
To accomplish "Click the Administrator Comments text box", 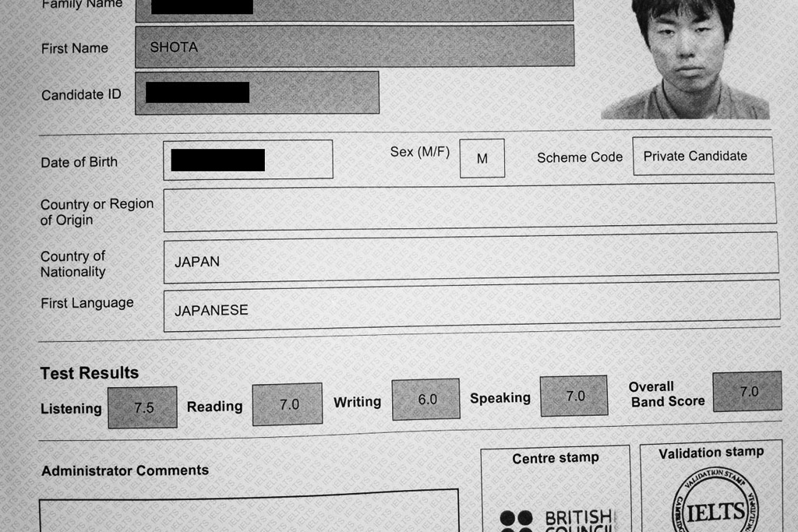I will 249,513.
